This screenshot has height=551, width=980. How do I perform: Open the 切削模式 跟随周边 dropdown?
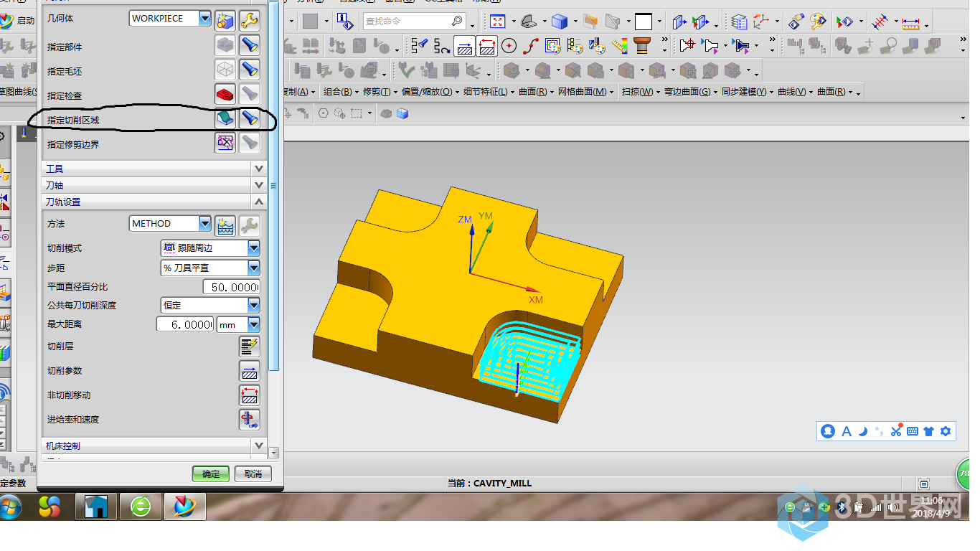[253, 248]
